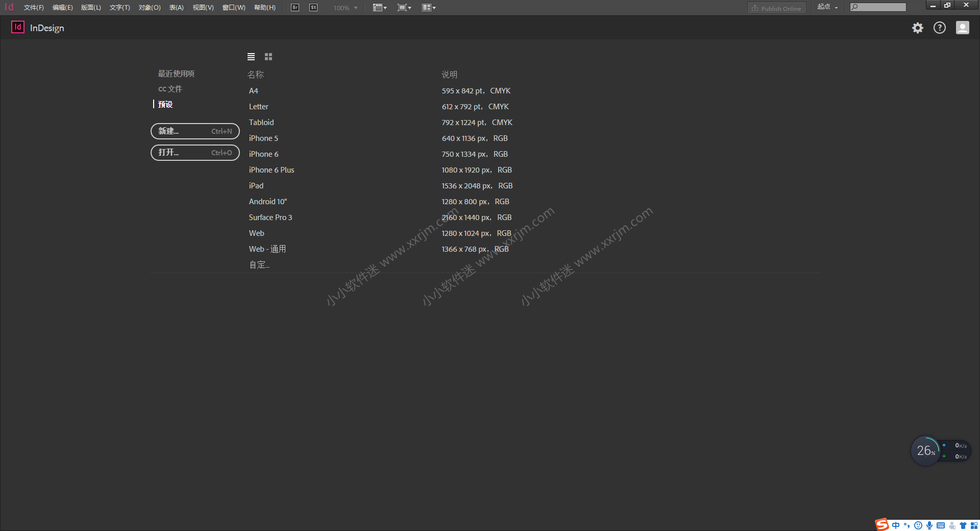The image size is (980, 531).
Task: Open the 起点 workspace switcher dropdown
Action: [x=827, y=7]
